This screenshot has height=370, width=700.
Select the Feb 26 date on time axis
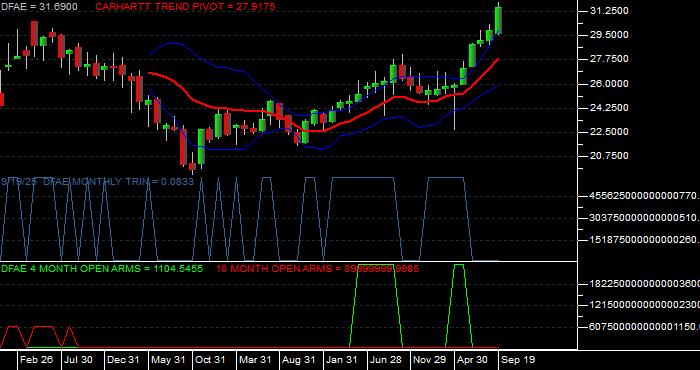[37, 360]
